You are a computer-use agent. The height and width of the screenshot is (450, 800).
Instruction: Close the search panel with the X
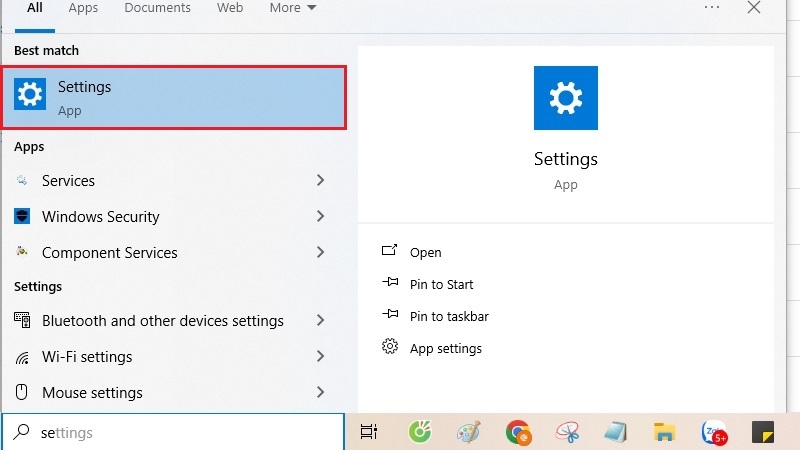pos(754,8)
